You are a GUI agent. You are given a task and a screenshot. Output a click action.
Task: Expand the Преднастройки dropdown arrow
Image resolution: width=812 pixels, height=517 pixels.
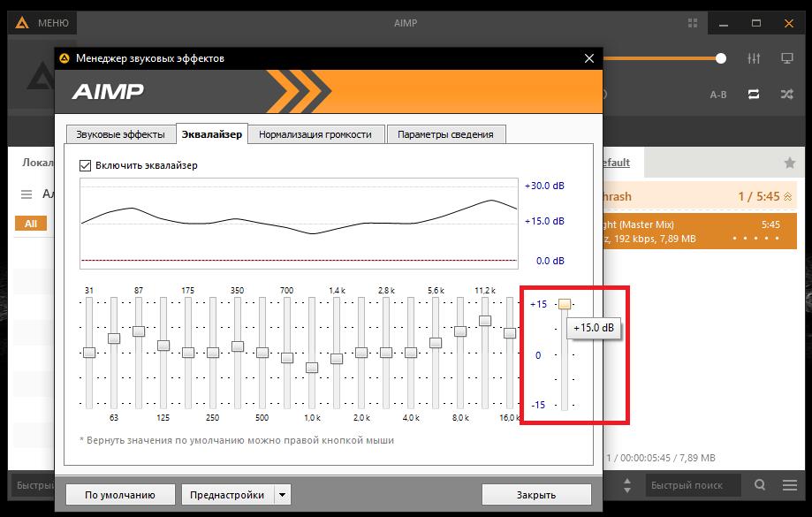tap(282, 495)
